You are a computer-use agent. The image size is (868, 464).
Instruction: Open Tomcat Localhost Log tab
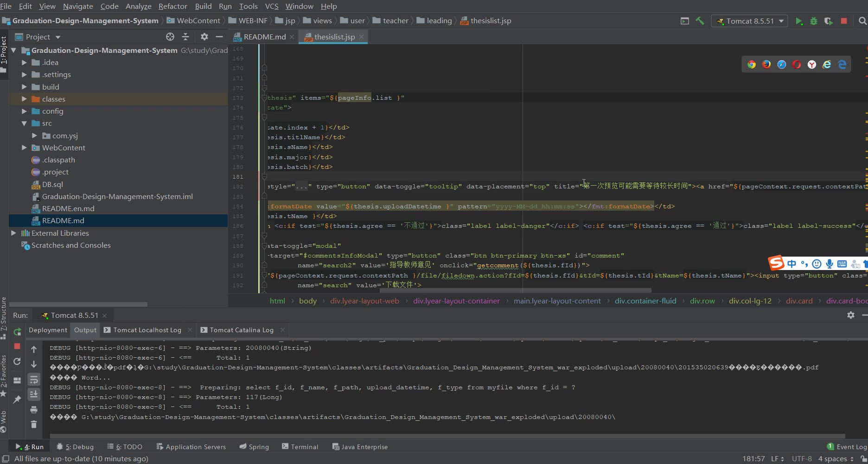point(147,330)
